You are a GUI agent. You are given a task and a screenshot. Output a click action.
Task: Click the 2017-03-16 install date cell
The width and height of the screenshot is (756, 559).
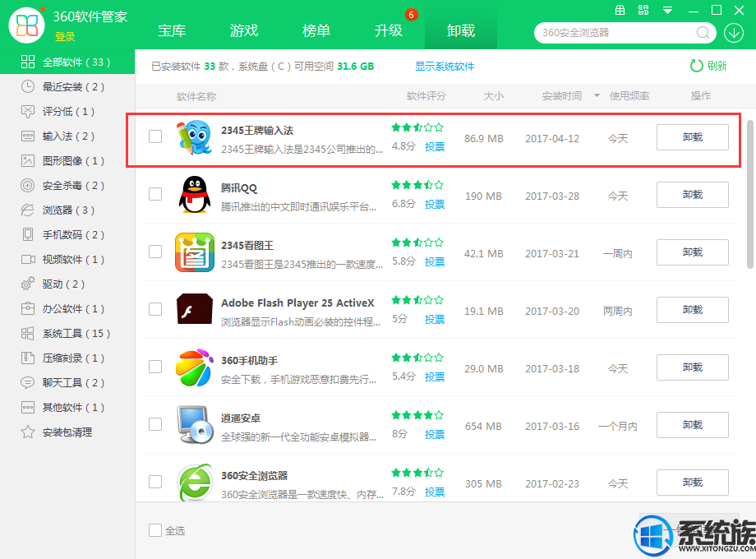pos(552,427)
